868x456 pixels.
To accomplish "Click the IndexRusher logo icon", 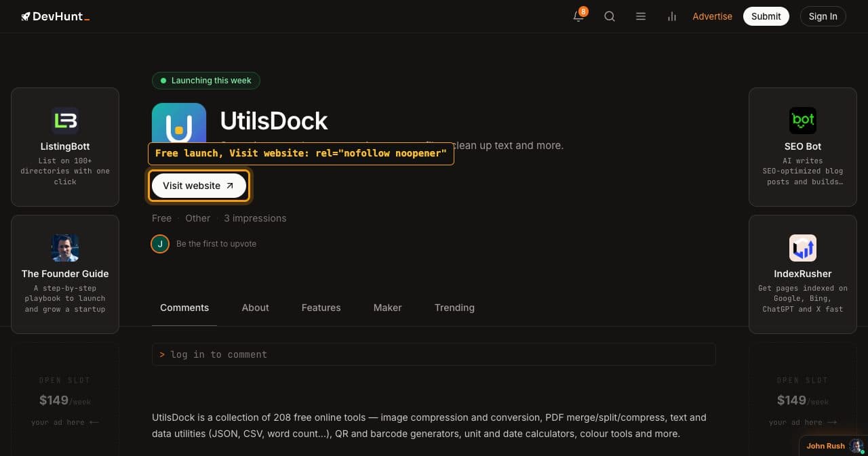I will point(803,248).
